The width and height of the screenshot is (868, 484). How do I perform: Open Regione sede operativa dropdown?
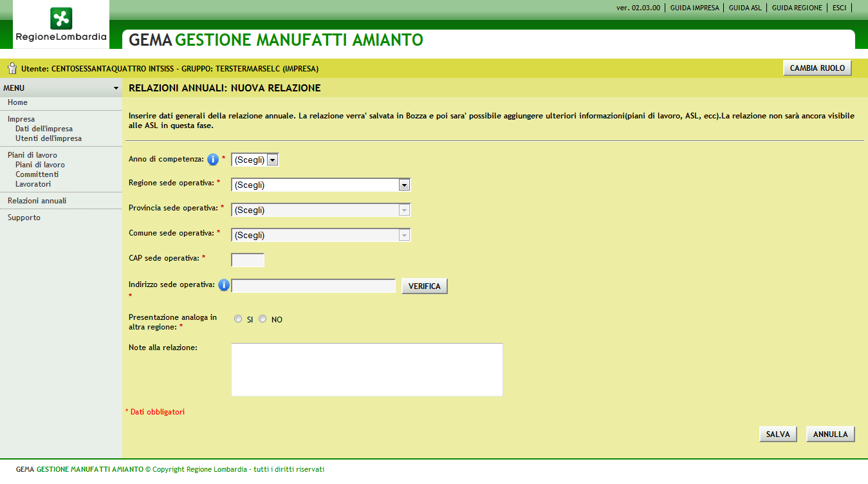coord(320,185)
